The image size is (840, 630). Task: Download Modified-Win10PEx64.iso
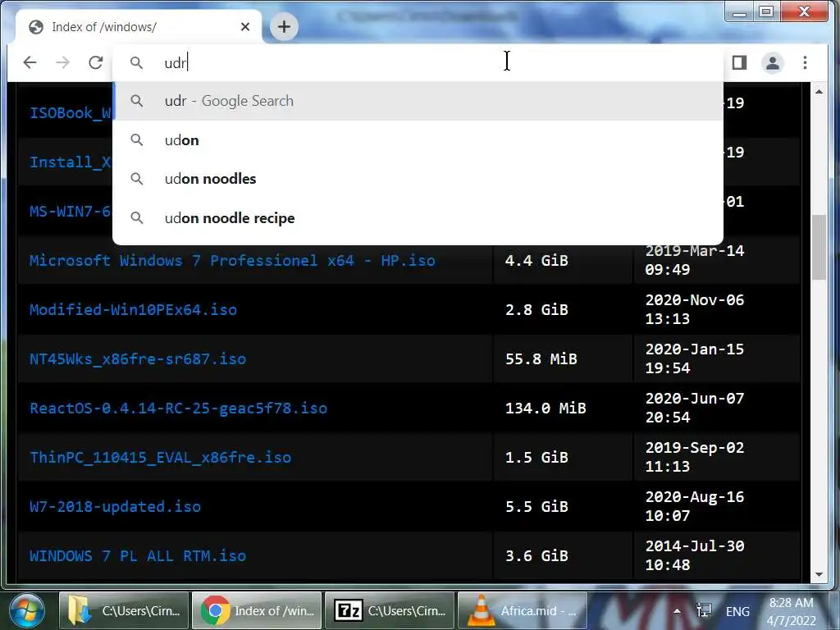click(133, 309)
